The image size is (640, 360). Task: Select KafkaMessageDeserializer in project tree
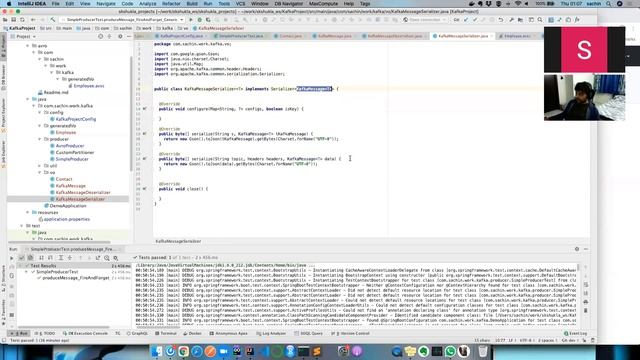pos(83,193)
